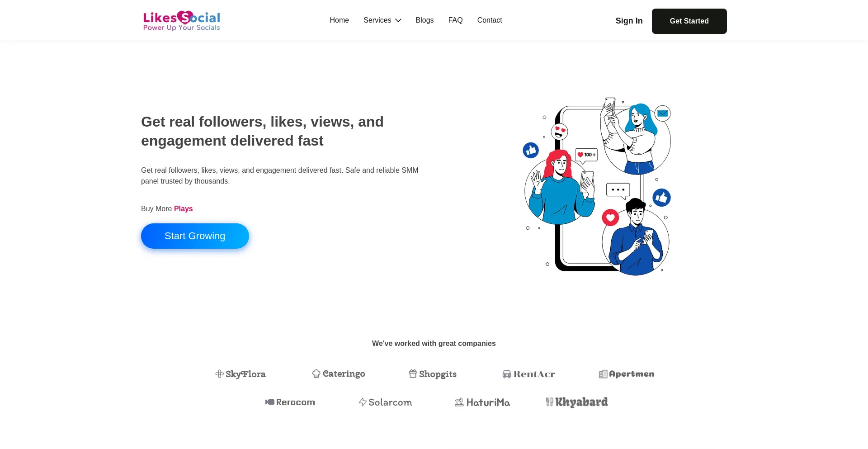Open the FAQ link

[455, 20]
